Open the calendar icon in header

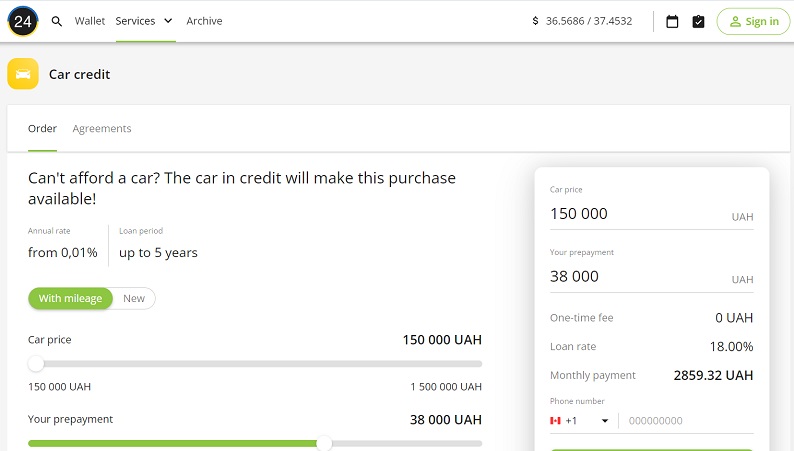pos(672,21)
